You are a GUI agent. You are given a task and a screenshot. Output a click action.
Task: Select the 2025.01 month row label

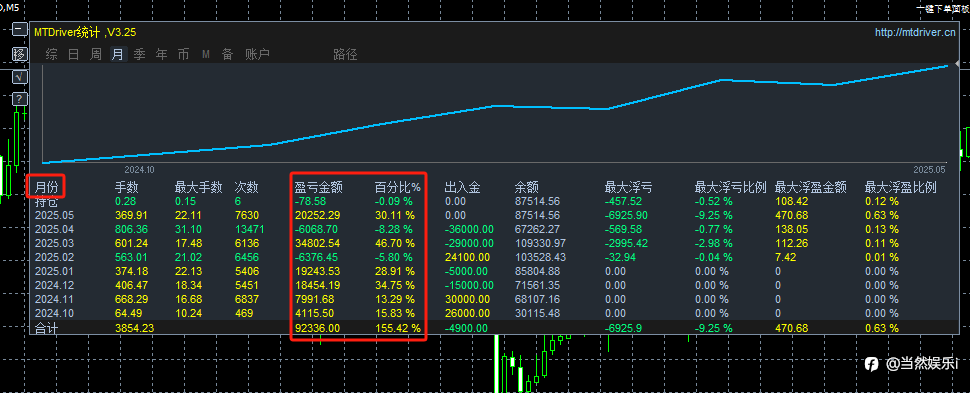point(54,272)
